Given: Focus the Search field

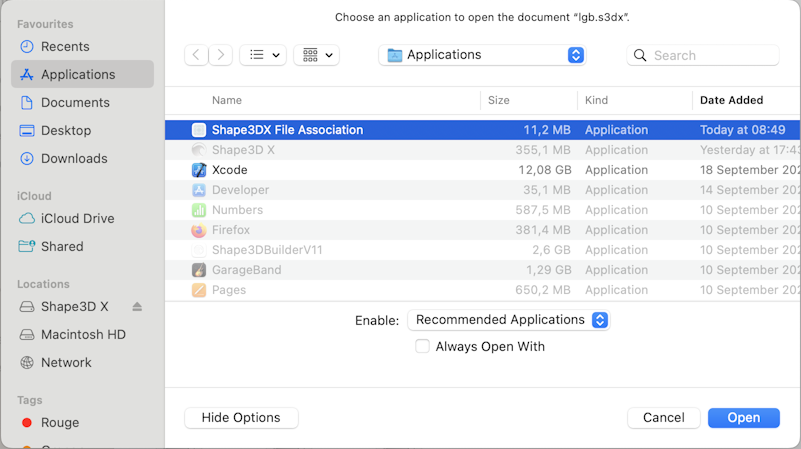Looking at the screenshot, I should (703, 55).
